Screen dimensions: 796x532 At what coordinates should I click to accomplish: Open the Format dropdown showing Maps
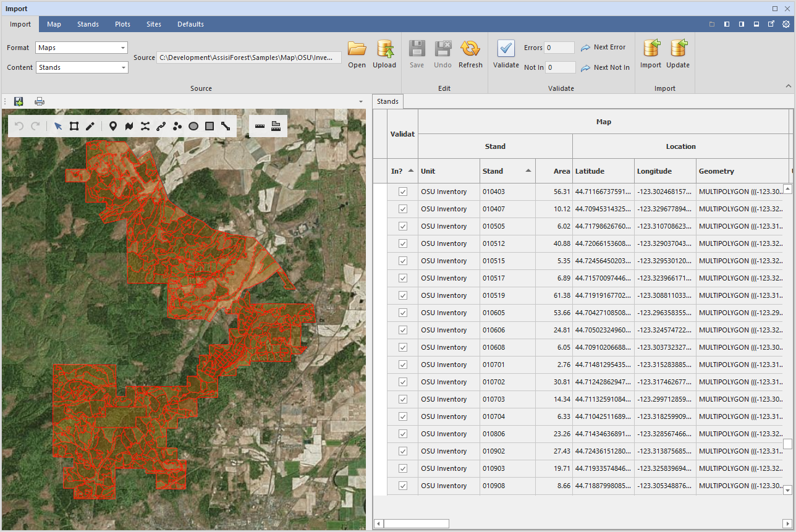(x=82, y=48)
